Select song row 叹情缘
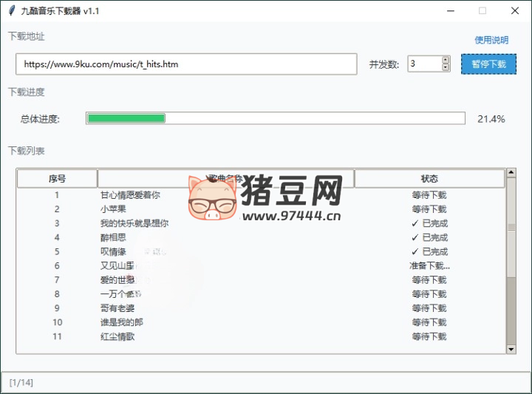Screen dimensions: 532x394 pos(261,252)
